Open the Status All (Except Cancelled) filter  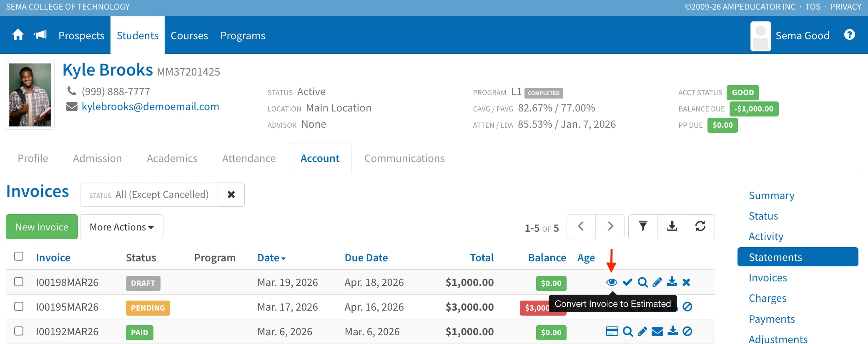pos(149,194)
